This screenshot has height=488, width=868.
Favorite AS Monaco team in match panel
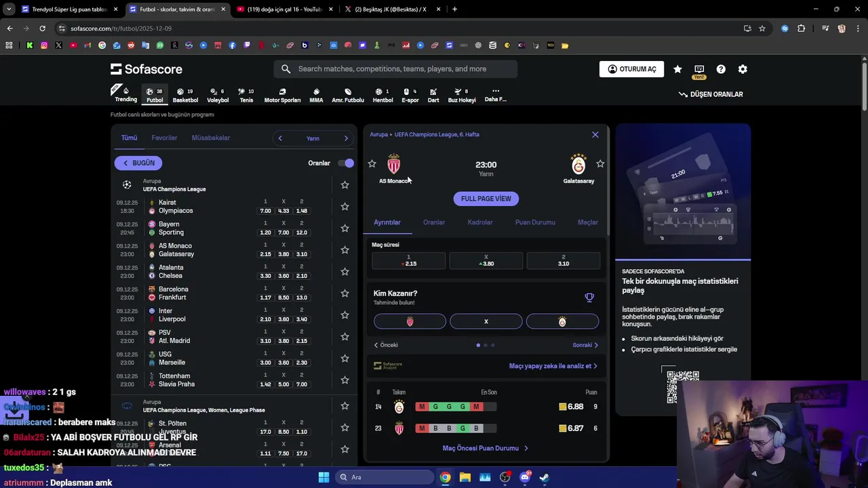point(372,163)
